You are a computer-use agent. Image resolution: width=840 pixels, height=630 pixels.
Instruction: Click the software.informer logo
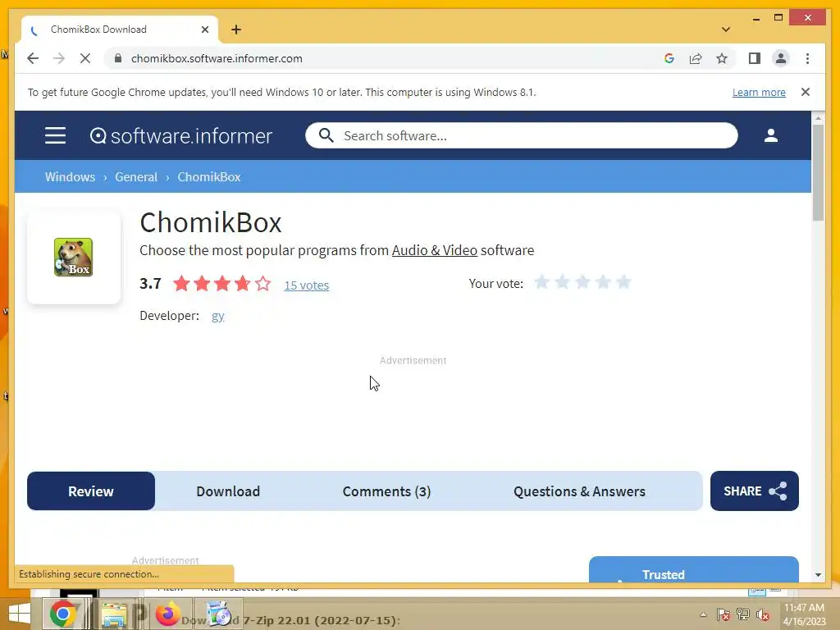(181, 136)
